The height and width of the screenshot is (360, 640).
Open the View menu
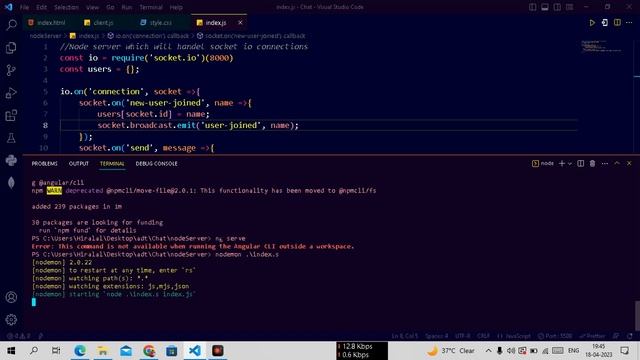coord(92,7)
